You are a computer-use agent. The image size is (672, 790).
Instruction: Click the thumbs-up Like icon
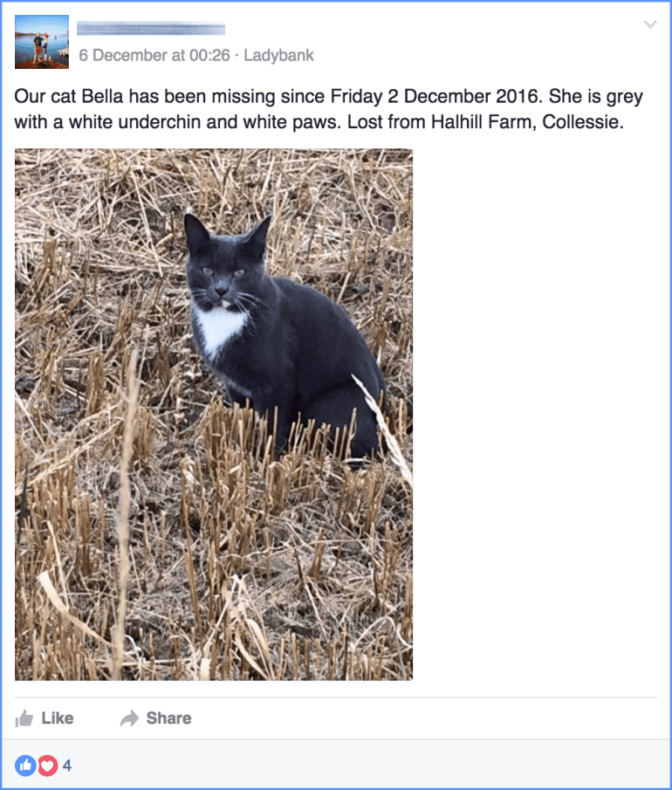pos(24,718)
